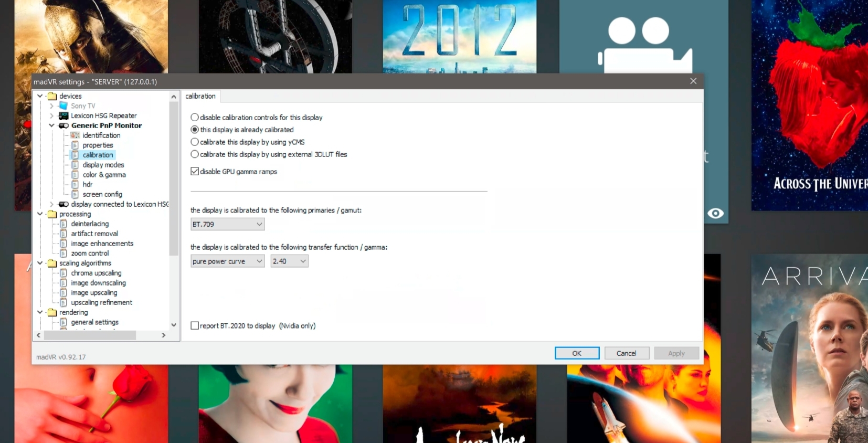Screen dimensions: 868x443
Task: Click the properties page icon
Action: (x=75, y=145)
